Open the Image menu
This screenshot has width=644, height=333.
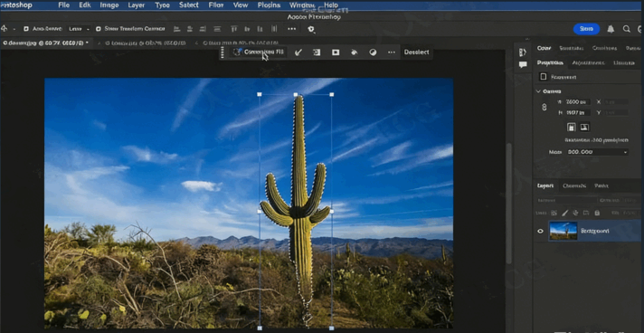pyautogui.click(x=109, y=5)
